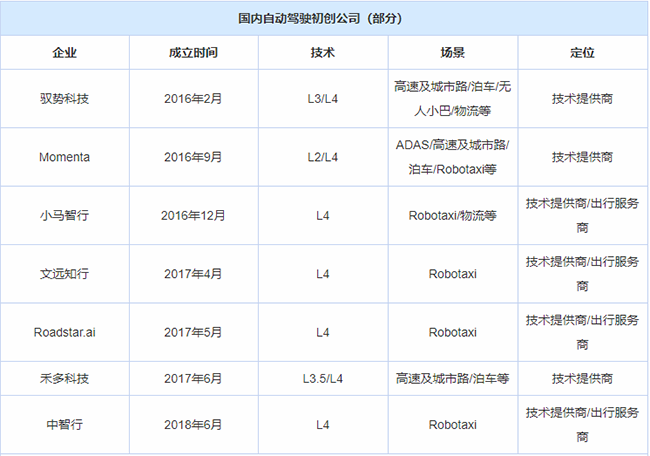Select L4 in the 文远知行 row
650x456 pixels.
coord(323,274)
